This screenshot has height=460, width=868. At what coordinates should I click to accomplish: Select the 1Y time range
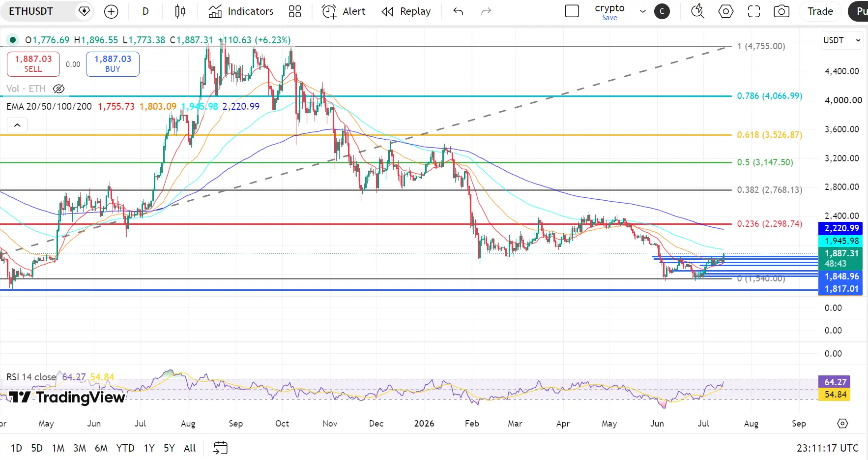149,448
